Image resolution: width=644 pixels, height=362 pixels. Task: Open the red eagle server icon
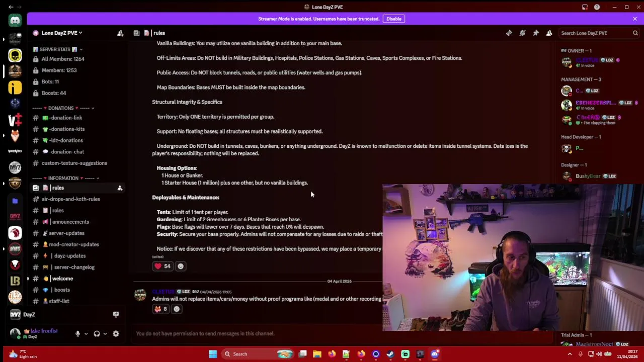coord(15,233)
